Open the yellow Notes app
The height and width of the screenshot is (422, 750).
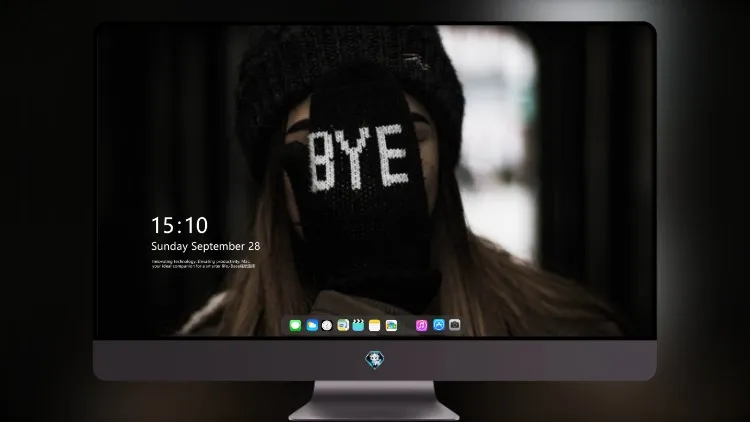(x=375, y=325)
